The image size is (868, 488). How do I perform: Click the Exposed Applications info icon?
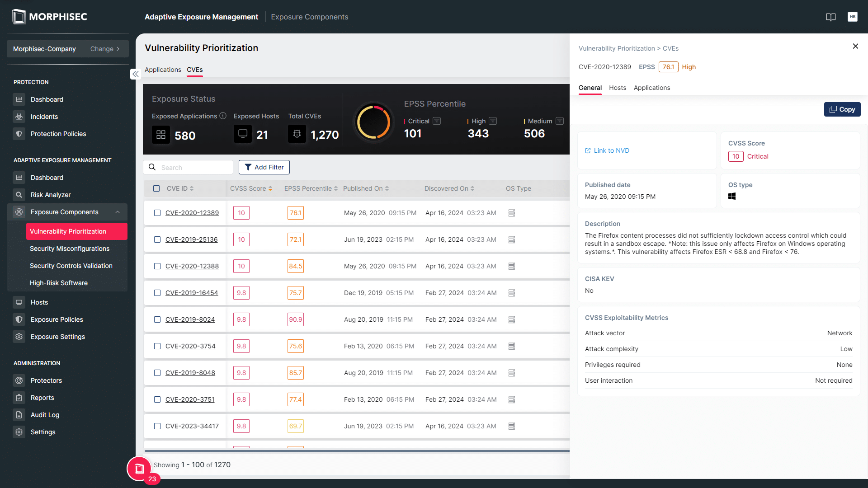tap(223, 116)
